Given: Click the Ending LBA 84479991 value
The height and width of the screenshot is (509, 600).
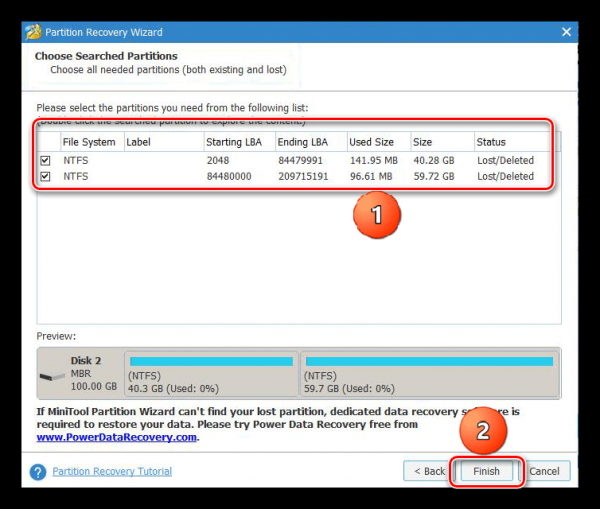Looking at the screenshot, I should point(300,160).
